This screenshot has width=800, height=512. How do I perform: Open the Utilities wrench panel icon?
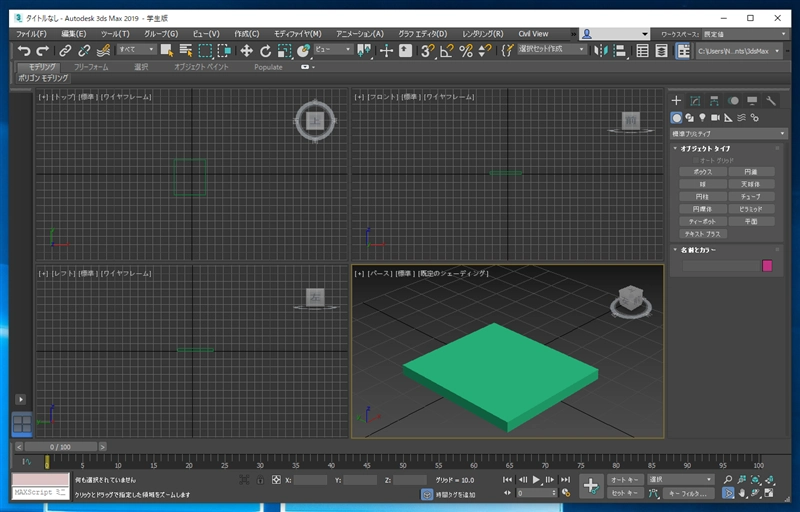771,100
